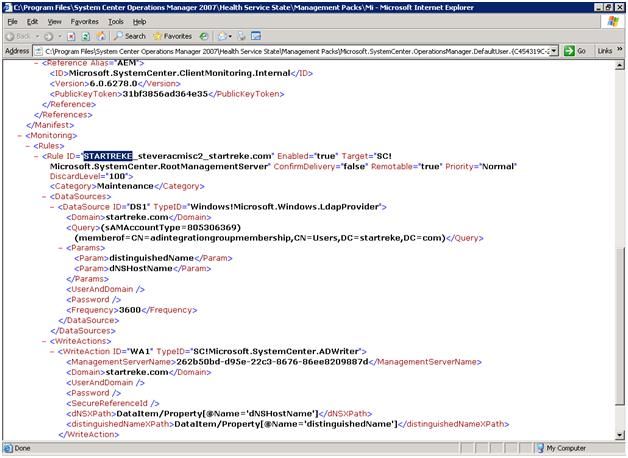The image size is (628, 458).
Task: Click the Back navigation button
Action: click(x=18, y=36)
